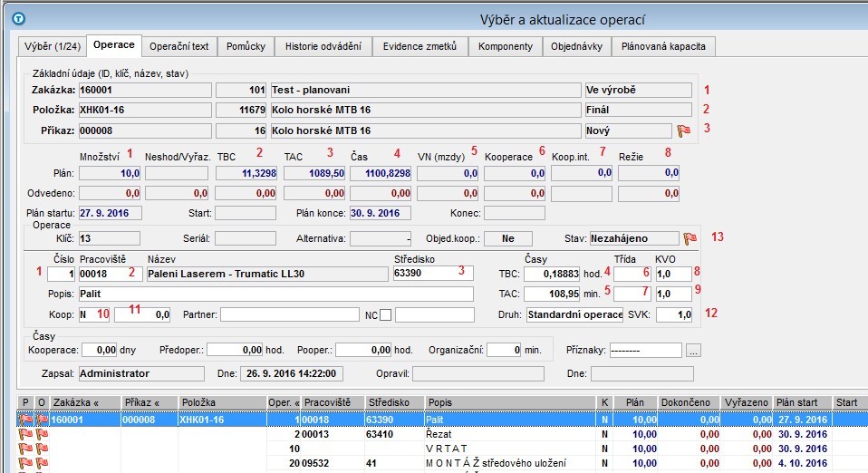The image size is (868, 473).
Task: Click the Popis column header in grid
Action: point(510,402)
